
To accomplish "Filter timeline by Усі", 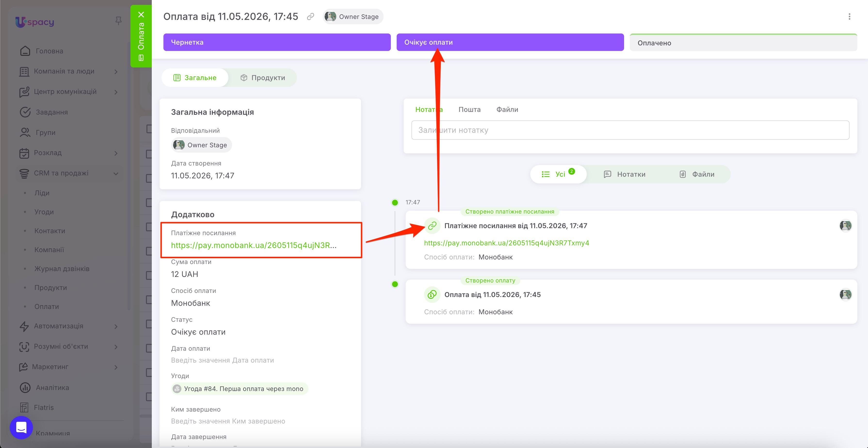I will [558, 174].
